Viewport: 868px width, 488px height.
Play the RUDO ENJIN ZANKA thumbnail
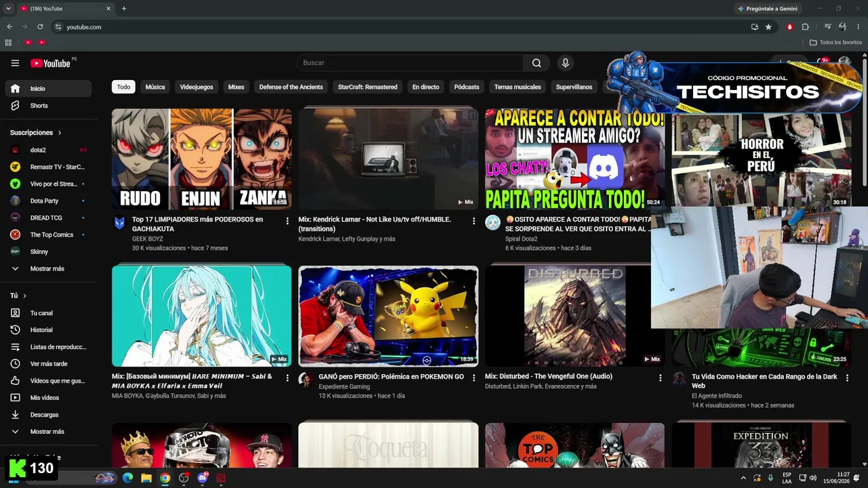click(201, 159)
